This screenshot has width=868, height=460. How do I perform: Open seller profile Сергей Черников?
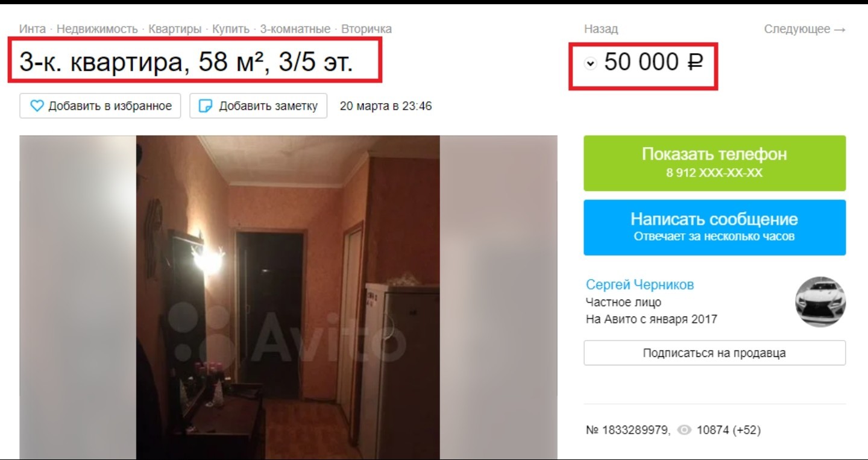click(x=640, y=285)
